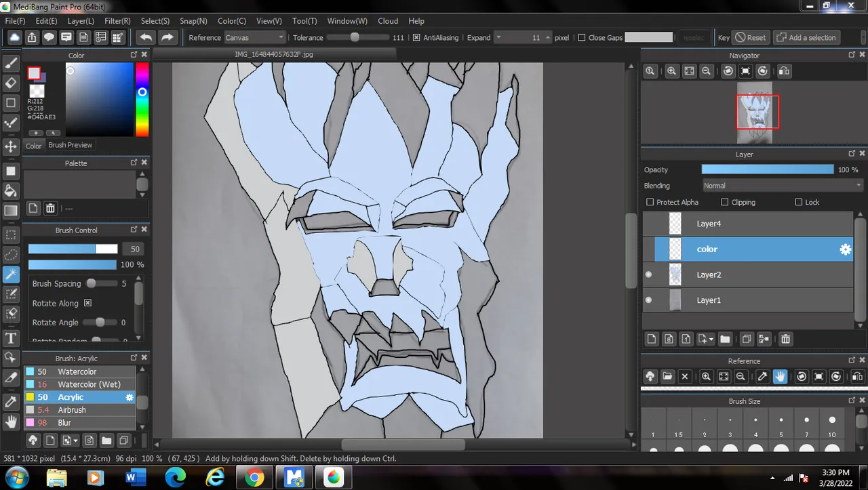Delete layer with trash icon in Layer panel

[x=785, y=339]
